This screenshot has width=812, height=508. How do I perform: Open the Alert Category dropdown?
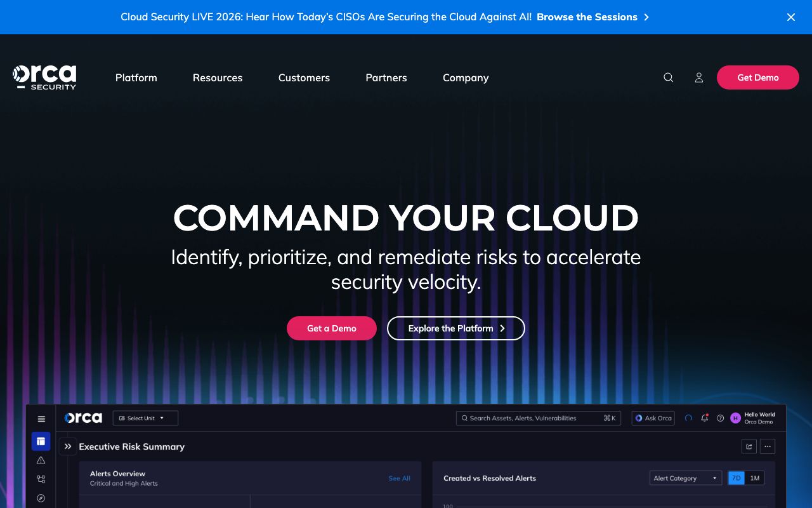coord(686,478)
